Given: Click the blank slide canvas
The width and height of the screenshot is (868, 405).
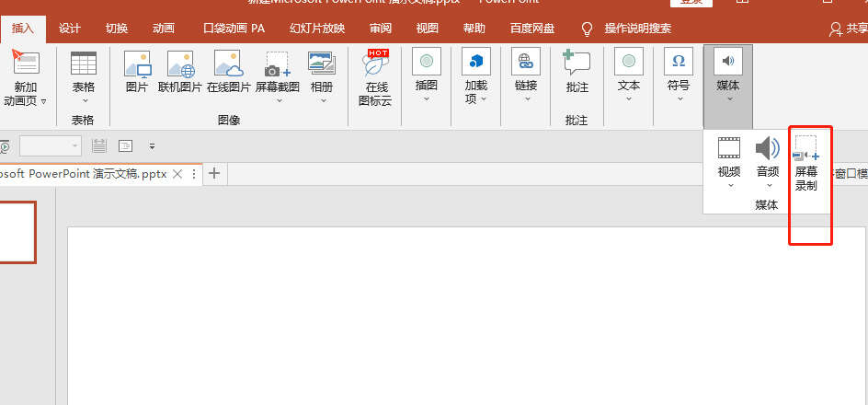Looking at the screenshot, I should (x=466, y=316).
